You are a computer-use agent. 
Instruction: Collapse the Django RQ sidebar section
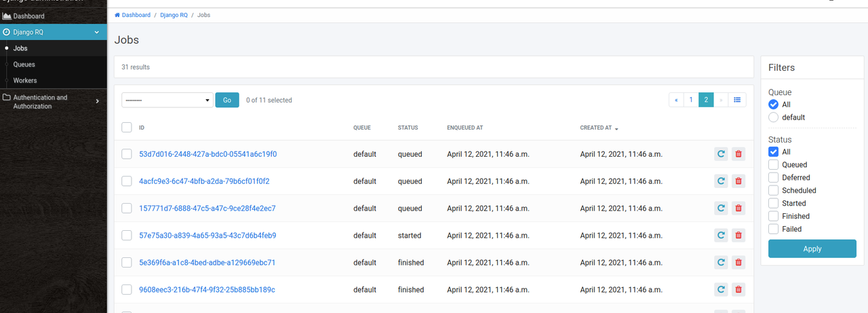coord(97,32)
